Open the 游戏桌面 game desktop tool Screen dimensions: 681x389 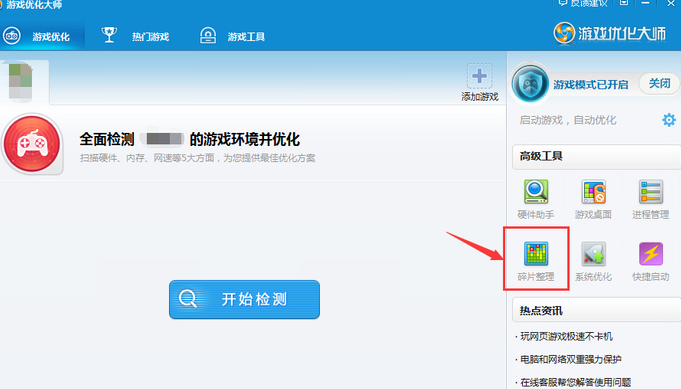point(593,198)
